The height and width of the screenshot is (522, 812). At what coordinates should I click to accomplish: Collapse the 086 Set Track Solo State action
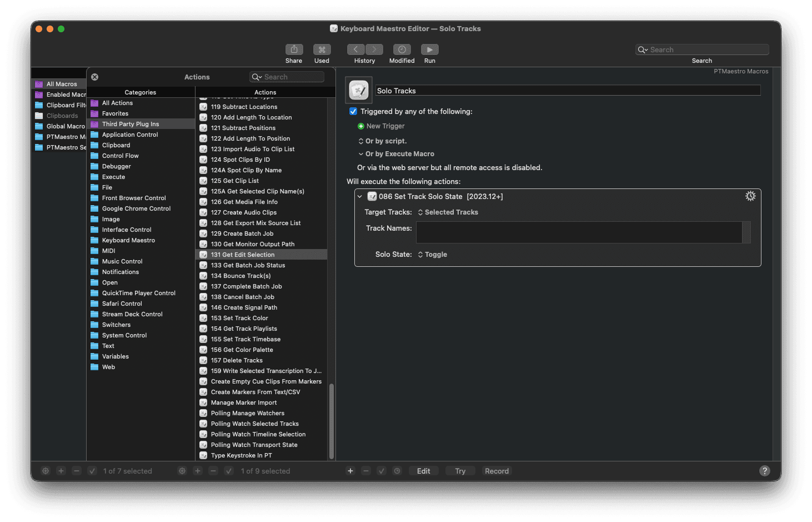point(360,196)
